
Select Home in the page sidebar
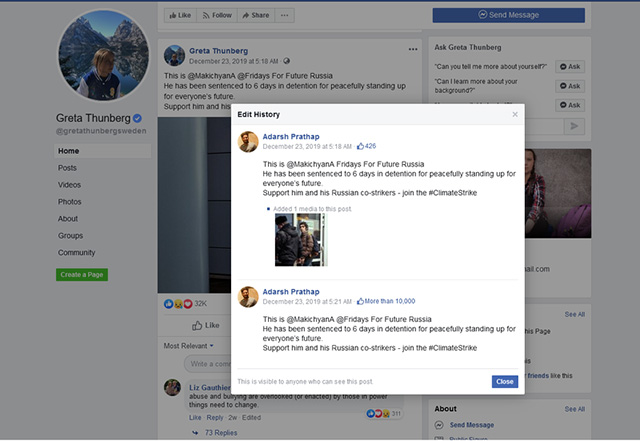click(102, 151)
